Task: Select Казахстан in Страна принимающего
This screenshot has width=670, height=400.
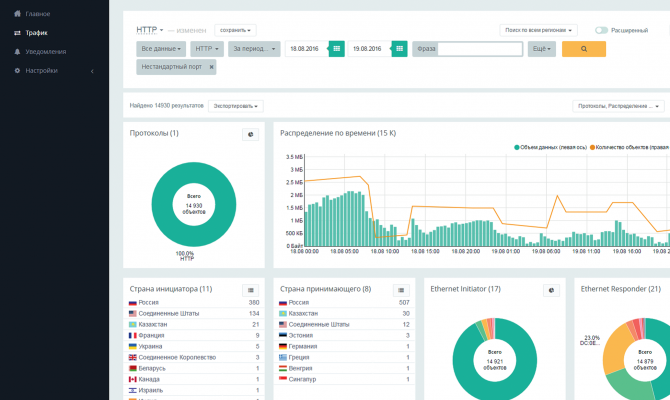Action: point(344,313)
